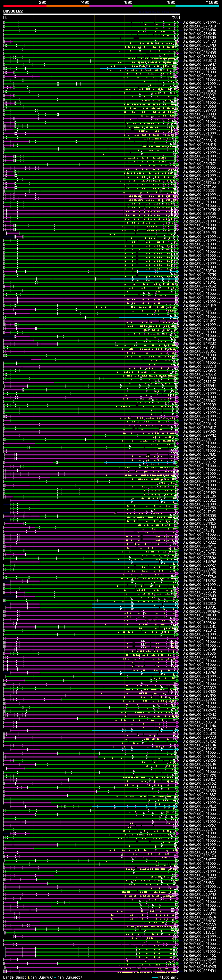Click the purple ~60% identity legend bar
This screenshot has height=980, width=222.
tap(111, 6)
